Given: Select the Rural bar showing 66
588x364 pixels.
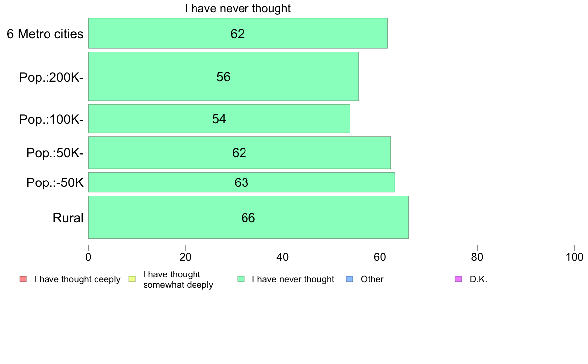Looking at the screenshot, I should 248,217.
